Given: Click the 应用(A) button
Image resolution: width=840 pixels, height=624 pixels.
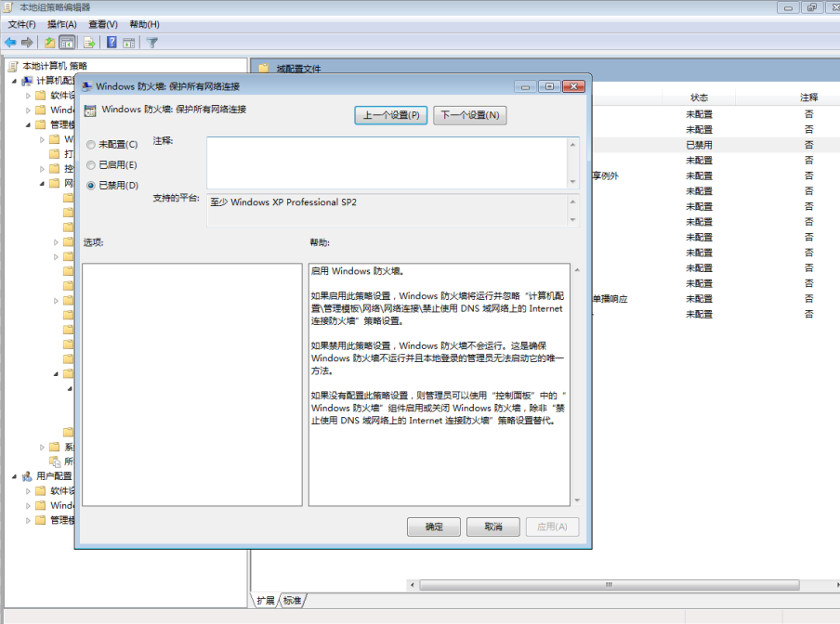Looking at the screenshot, I should click(x=552, y=526).
